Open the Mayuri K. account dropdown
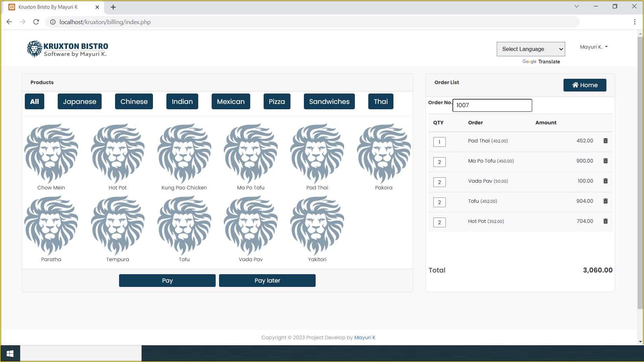 594,47
